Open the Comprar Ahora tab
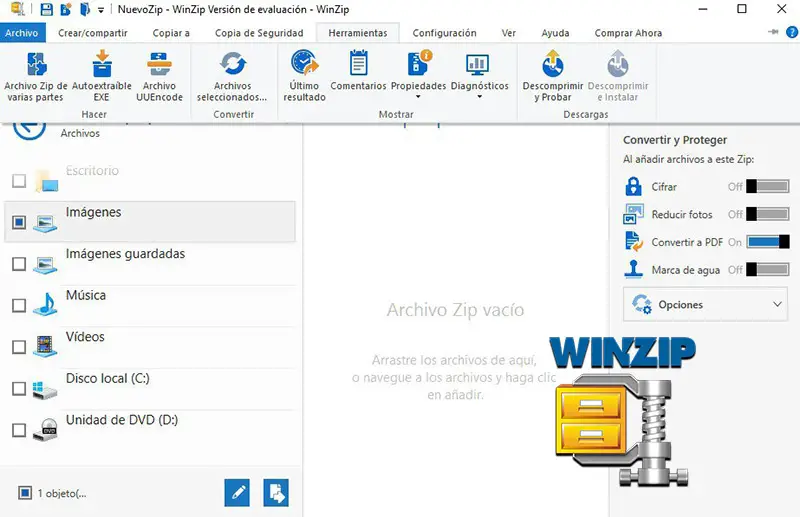Viewport: 800px width, 517px height. (628, 33)
